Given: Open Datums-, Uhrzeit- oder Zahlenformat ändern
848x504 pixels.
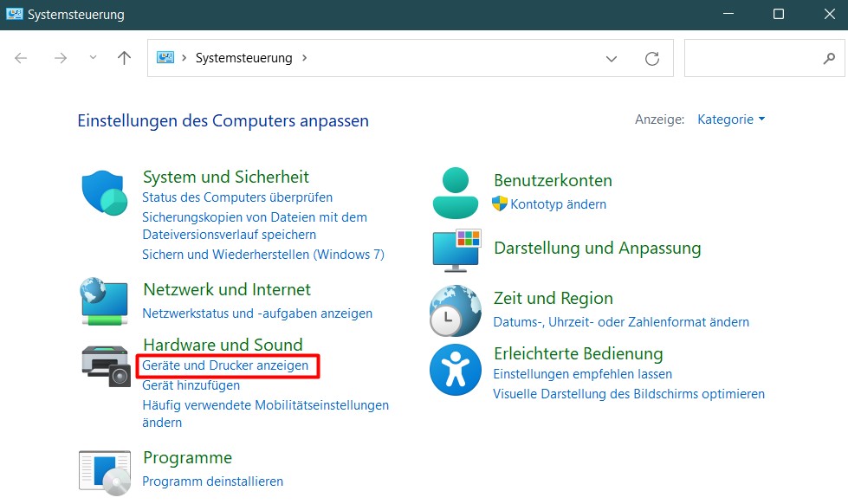Looking at the screenshot, I should point(621,322).
